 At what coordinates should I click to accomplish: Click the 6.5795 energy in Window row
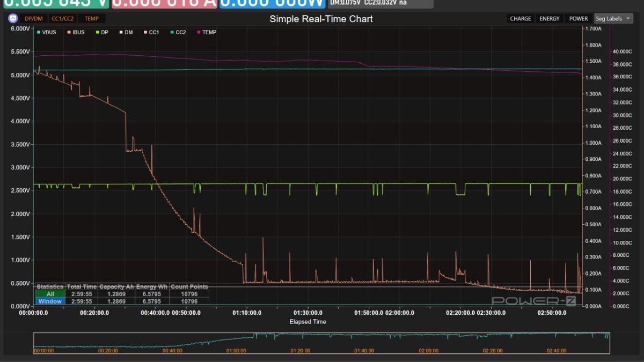(x=152, y=301)
